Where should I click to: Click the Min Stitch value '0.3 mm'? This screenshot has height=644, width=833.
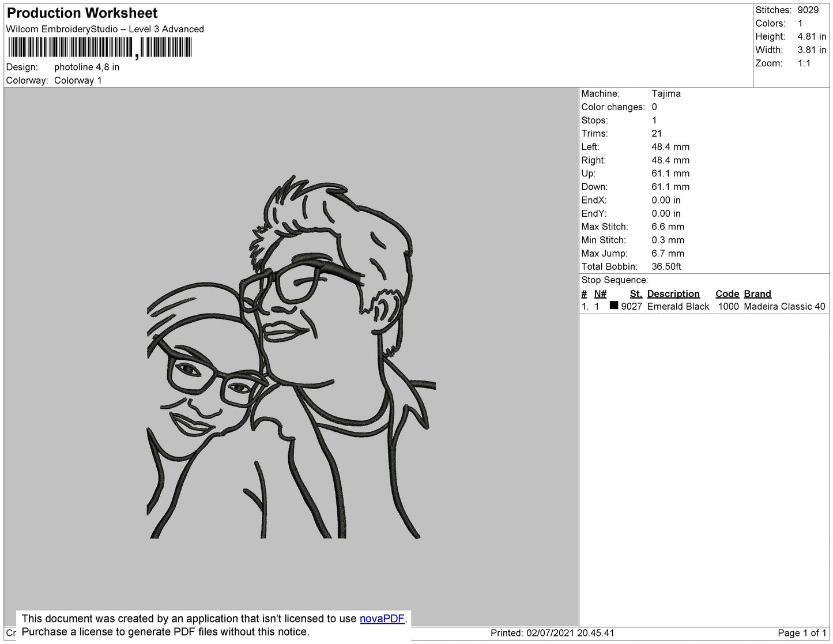coord(668,240)
